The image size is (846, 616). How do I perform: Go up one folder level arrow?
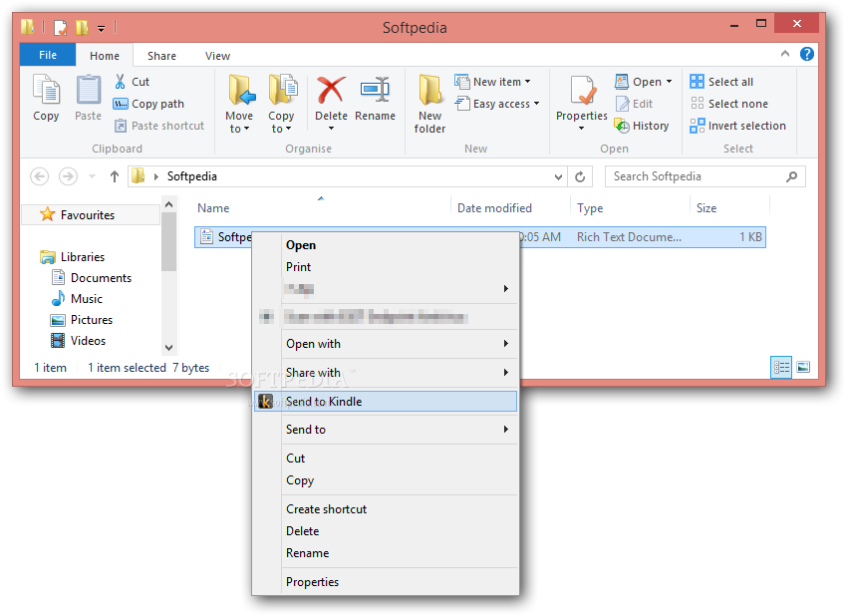click(114, 176)
